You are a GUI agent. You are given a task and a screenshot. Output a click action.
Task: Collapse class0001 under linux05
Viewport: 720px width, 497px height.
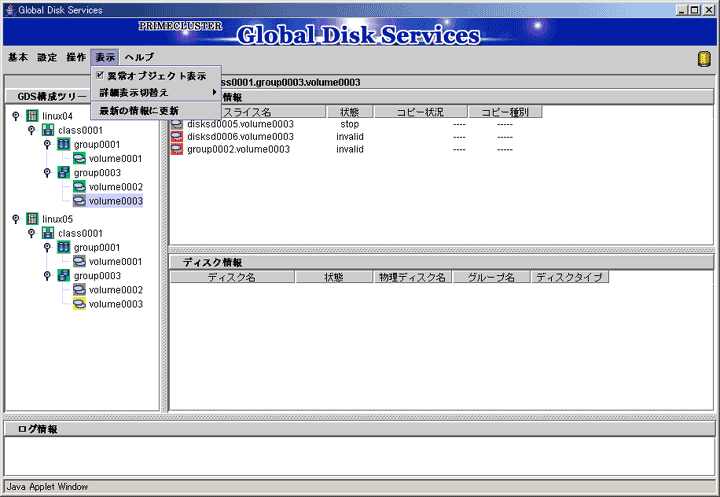pos(32,232)
